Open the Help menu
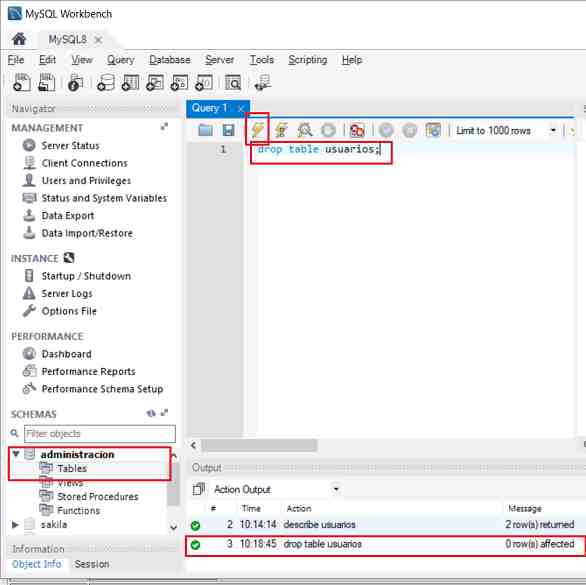Screen dimensions: 586x585 [352, 60]
